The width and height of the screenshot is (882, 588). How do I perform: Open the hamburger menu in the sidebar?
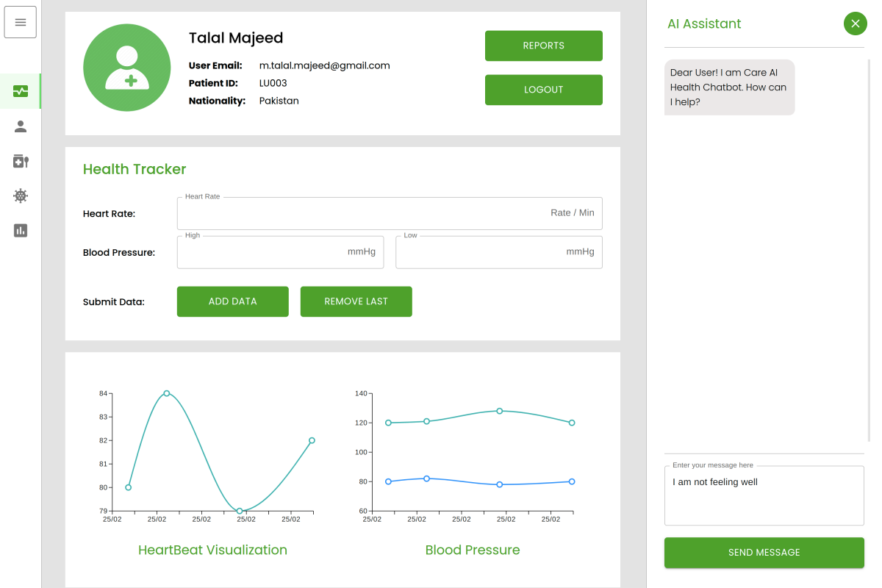click(x=21, y=22)
